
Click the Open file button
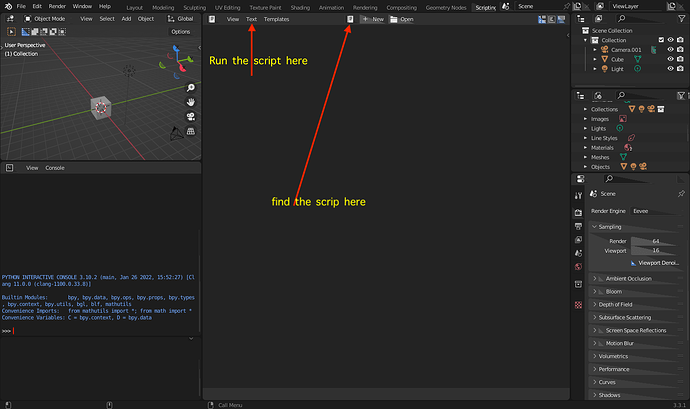pos(402,19)
